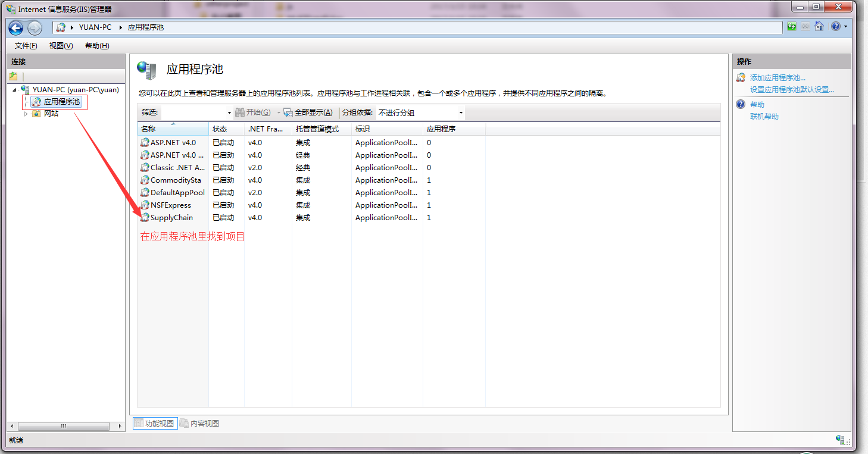Expand the 网站 tree node
Image resolution: width=868 pixels, height=454 pixels.
click(x=26, y=114)
